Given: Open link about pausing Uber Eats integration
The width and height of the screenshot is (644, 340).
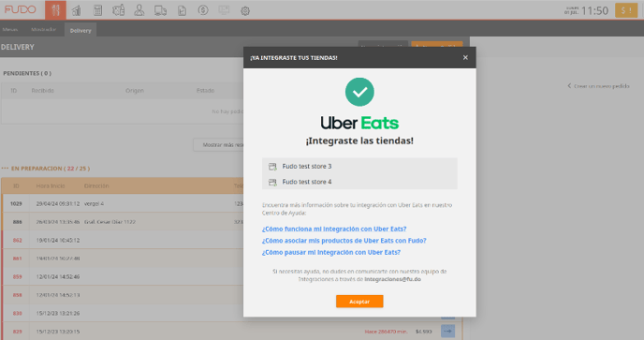Looking at the screenshot, I should tap(331, 253).
